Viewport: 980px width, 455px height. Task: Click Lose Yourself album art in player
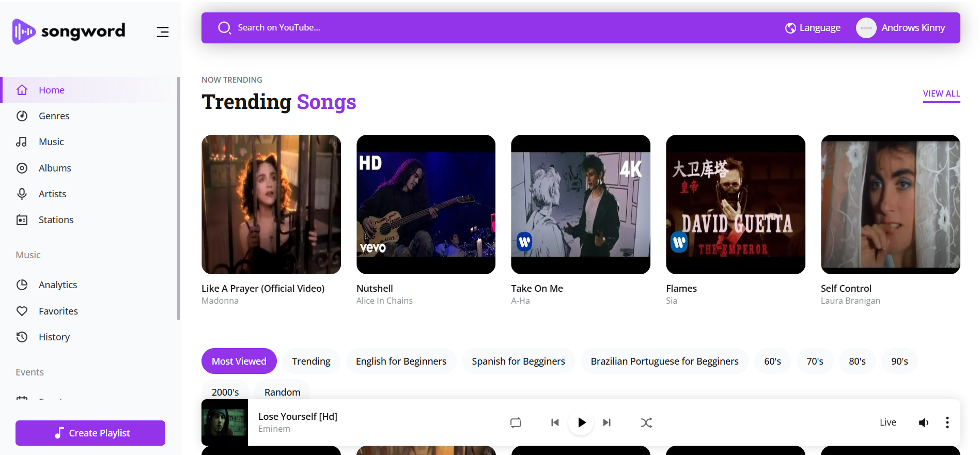pos(225,422)
